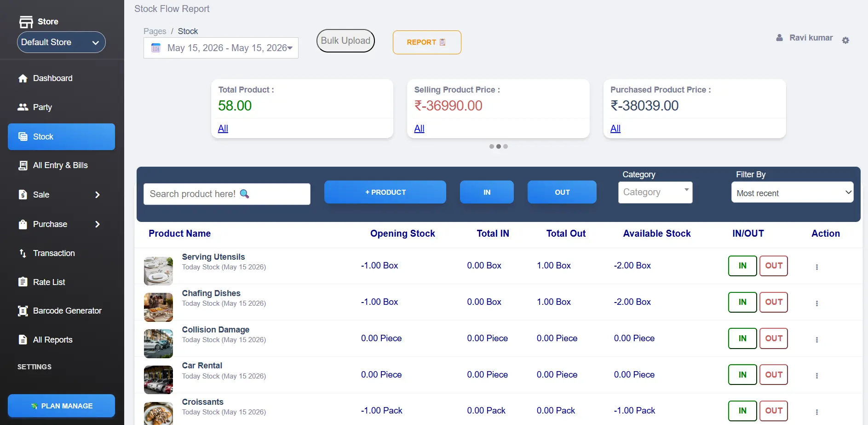This screenshot has width=868, height=425.
Task: Click All link under Selling Product Price
Action: (x=419, y=128)
